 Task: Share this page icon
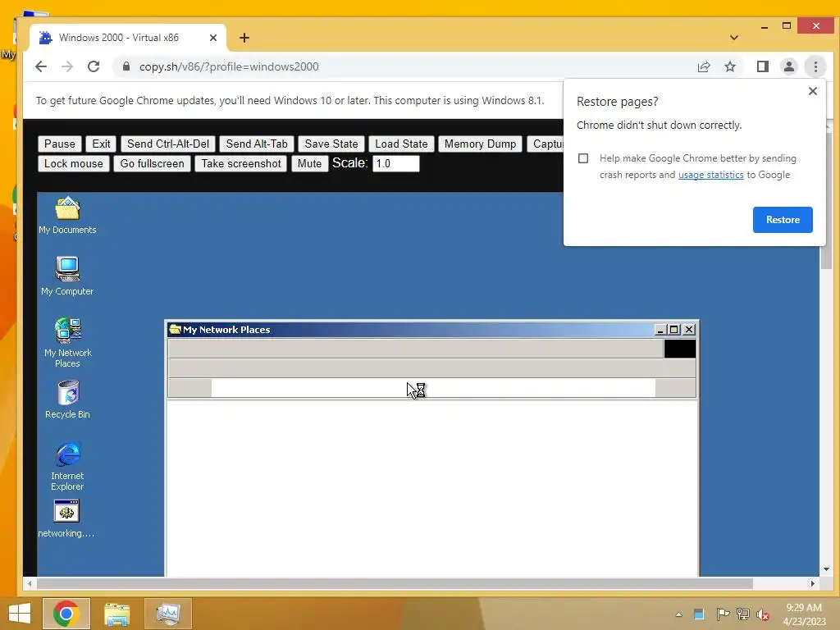coord(704,66)
